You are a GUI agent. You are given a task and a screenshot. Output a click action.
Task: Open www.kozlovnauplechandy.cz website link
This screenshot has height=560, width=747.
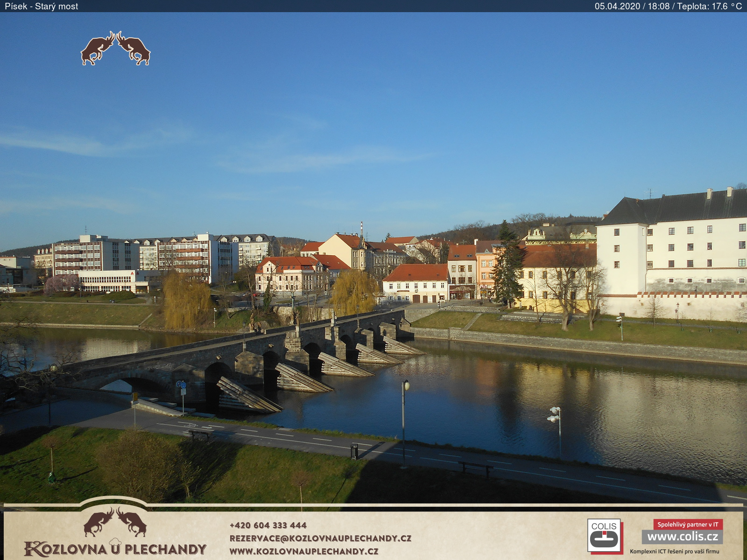(x=304, y=551)
